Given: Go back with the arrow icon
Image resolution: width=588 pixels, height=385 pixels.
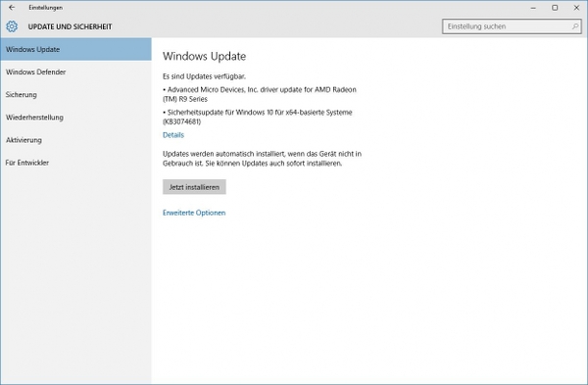Looking at the screenshot, I should click(x=12, y=8).
